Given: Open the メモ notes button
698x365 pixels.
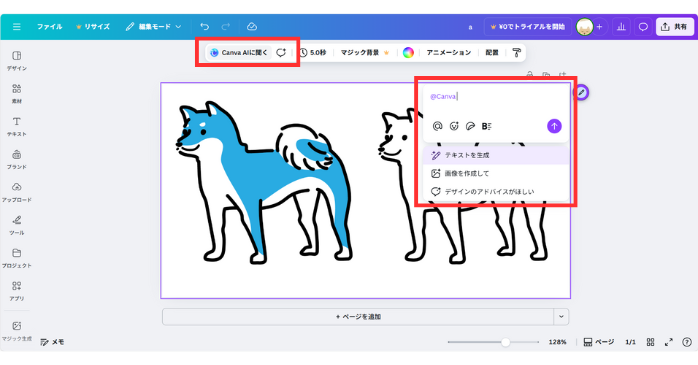Looking at the screenshot, I should pos(53,342).
